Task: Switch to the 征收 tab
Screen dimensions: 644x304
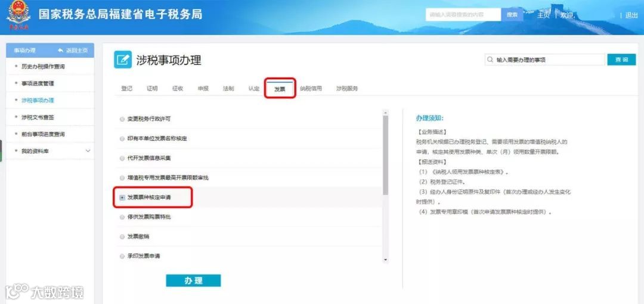Action: (178, 88)
